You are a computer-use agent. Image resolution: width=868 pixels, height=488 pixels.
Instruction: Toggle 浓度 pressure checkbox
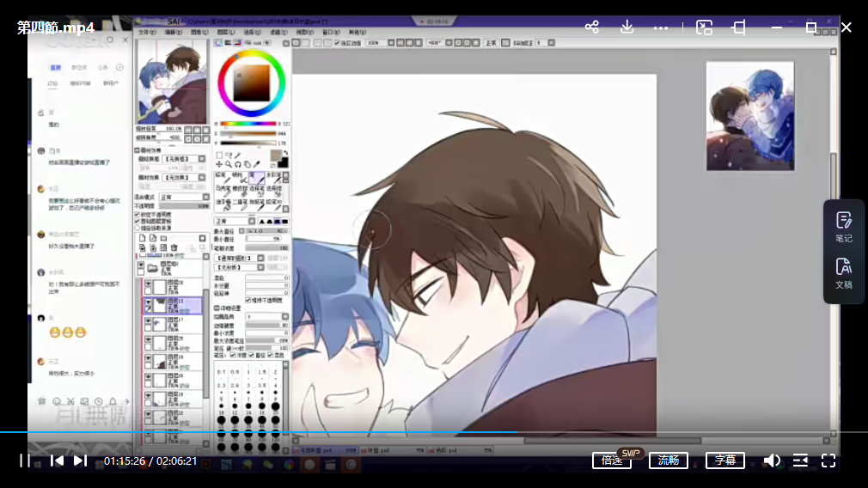233,355
